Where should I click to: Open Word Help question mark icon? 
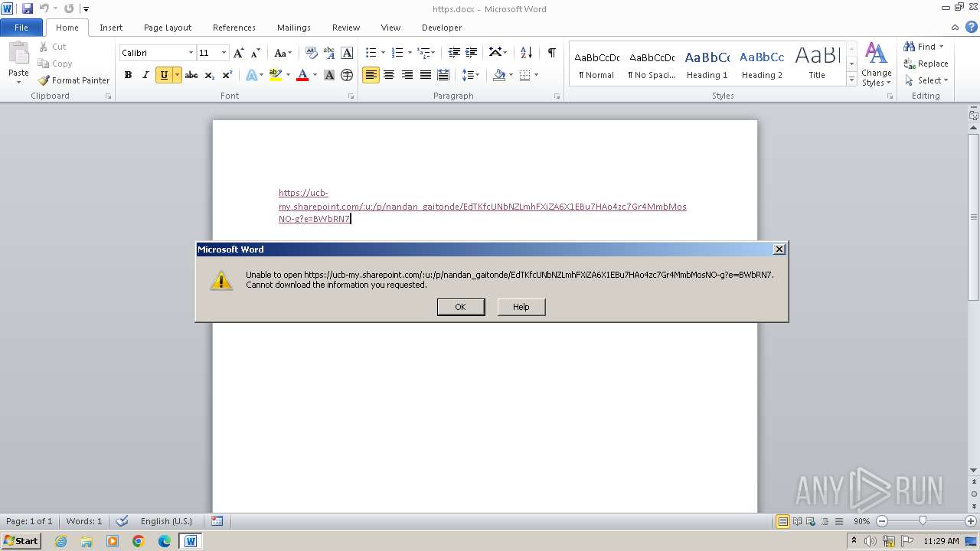point(972,27)
